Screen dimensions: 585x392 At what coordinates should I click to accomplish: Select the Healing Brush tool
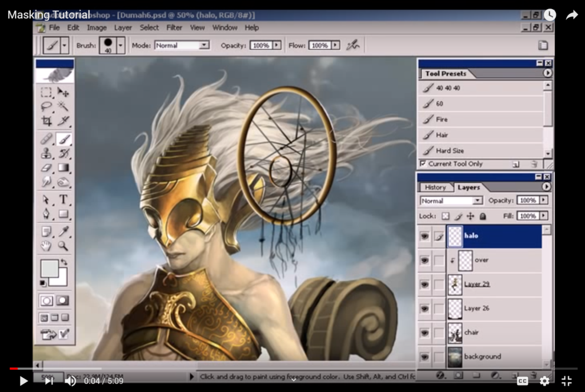coord(46,139)
